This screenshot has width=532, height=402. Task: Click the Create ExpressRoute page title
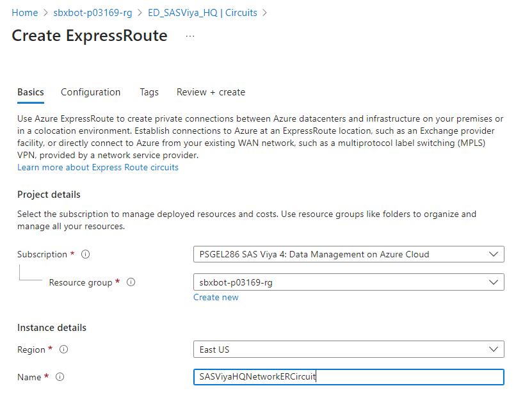pyautogui.click(x=90, y=36)
